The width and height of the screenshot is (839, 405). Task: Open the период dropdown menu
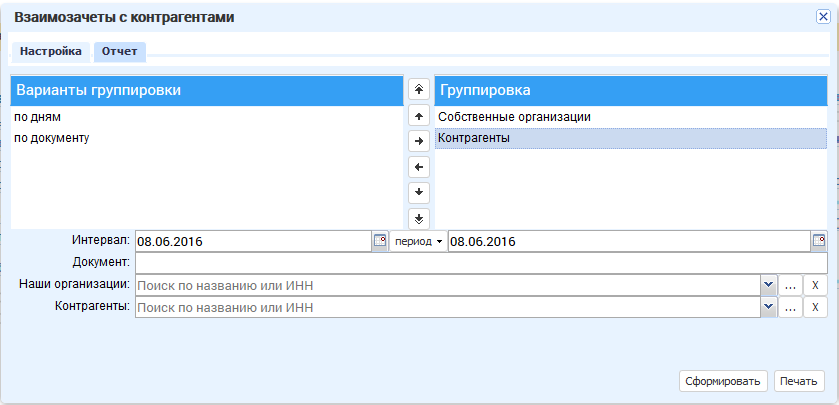coord(418,241)
